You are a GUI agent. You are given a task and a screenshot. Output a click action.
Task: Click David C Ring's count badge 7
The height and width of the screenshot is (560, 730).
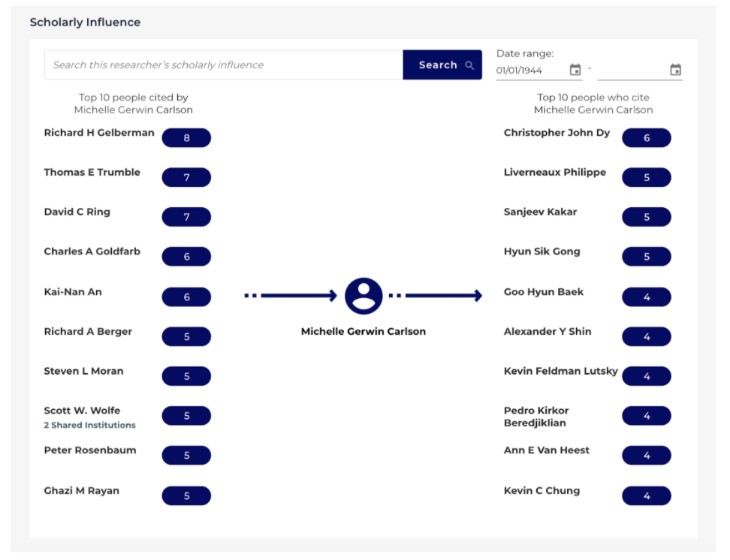click(x=186, y=217)
